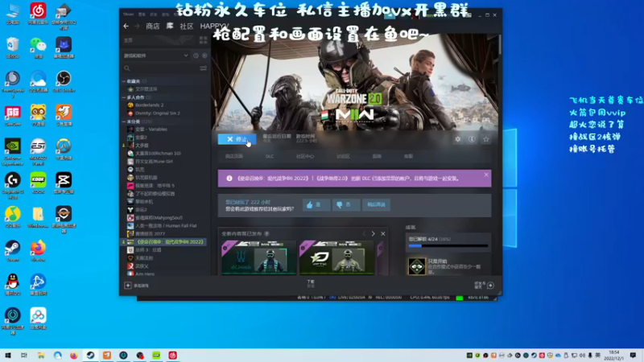
Task: Click the add game plus icon at bottom left
Action: (128, 286)
